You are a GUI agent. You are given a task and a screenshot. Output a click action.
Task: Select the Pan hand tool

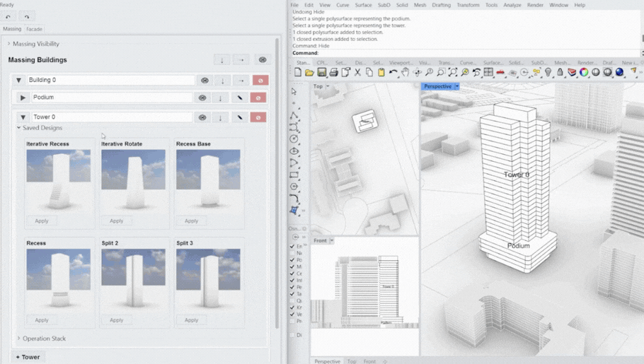click(x=405, y=72)
